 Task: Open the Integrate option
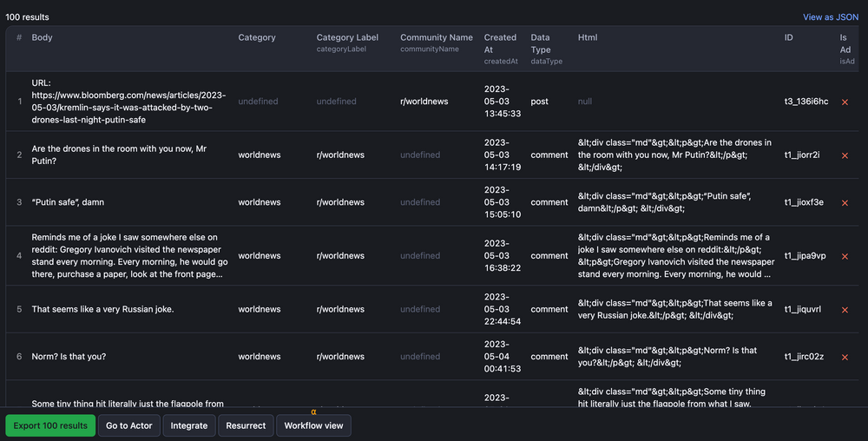(188, 425)
